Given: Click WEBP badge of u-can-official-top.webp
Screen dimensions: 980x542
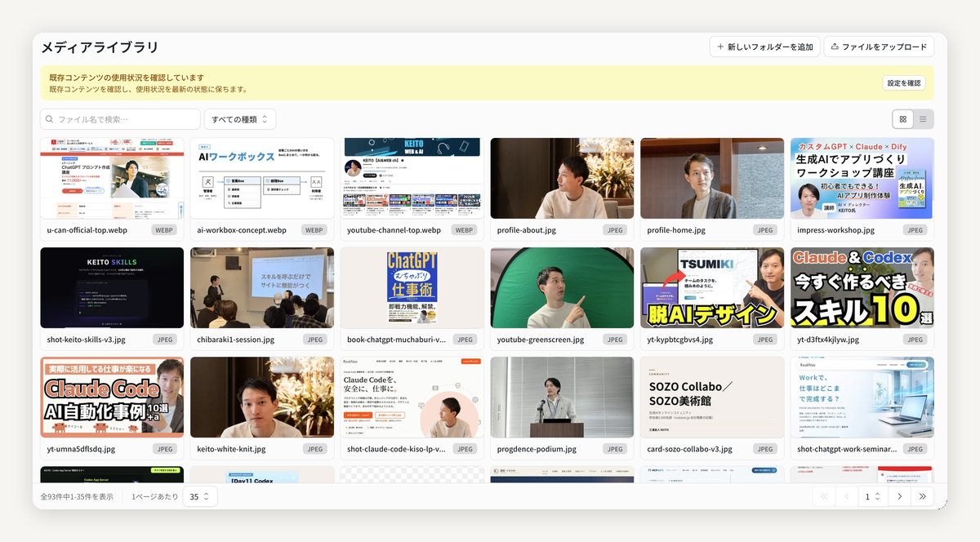Looking at the screenshot, I should 164,230.
